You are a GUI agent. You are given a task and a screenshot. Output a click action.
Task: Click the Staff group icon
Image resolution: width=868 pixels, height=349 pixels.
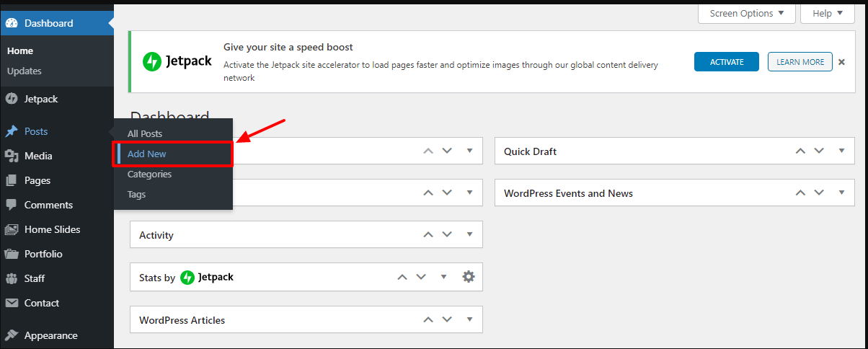click(x=12, y=278)
